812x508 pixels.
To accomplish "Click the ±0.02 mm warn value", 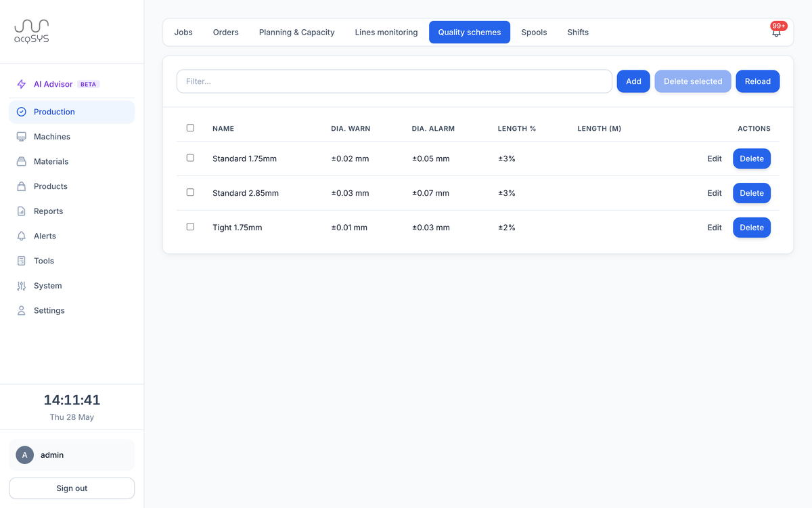I will [x=350, y=158].
